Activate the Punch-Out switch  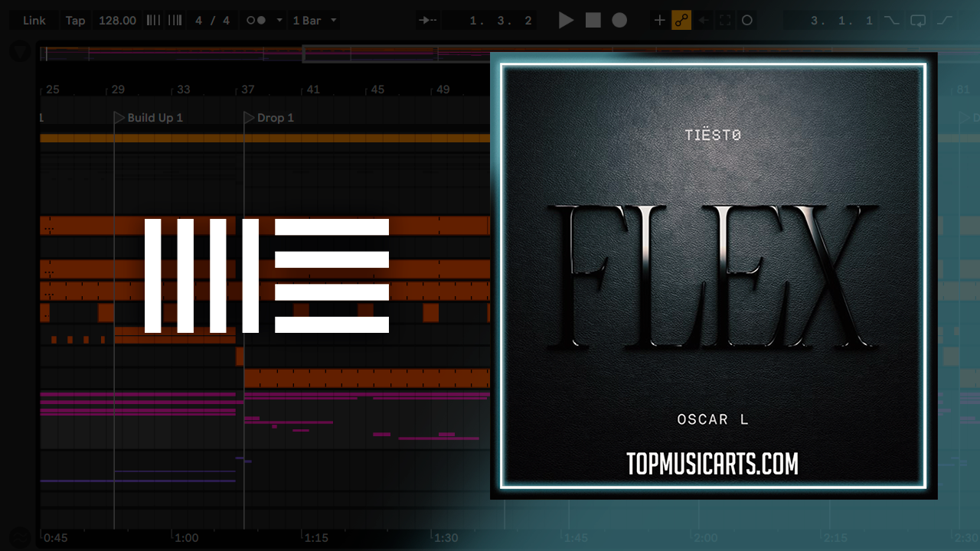(x=945, y=21)
